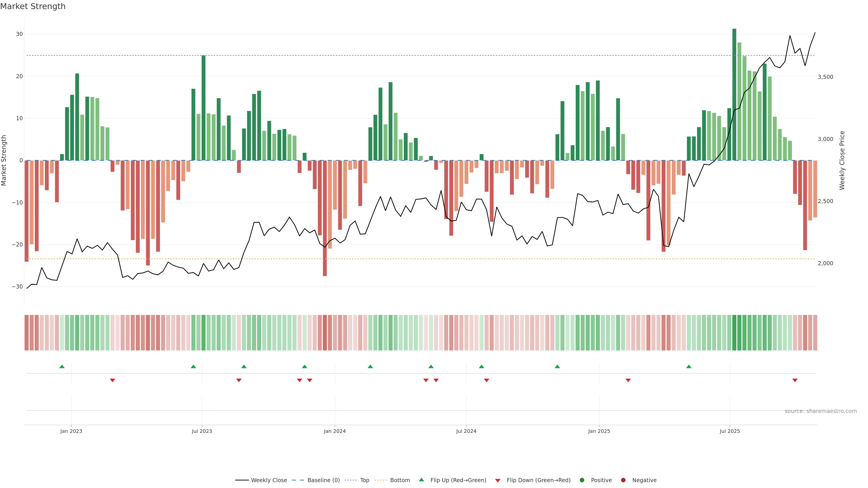This screenshot has width=868, height=488.
Task: Click the last green flip-up marker before Jul 2025
Action: tap(689, 366)
